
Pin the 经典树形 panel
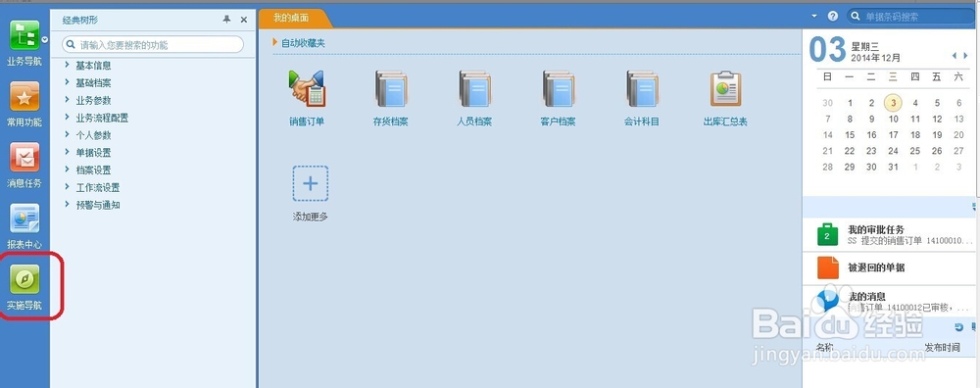(227, 20)
